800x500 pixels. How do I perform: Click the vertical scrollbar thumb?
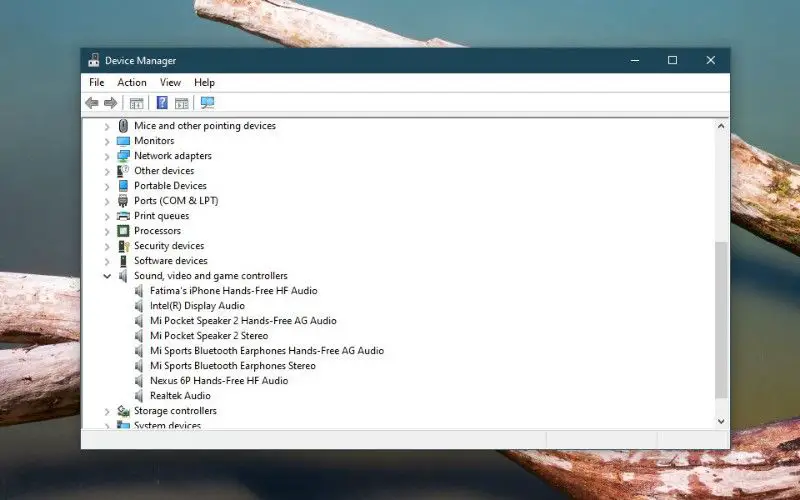pyautogui.click(x=721, y=320)
